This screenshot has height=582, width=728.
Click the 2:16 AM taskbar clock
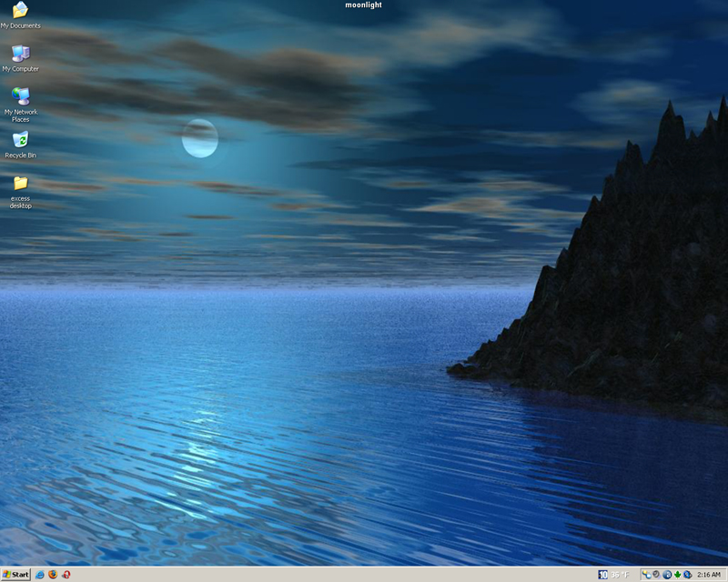[x=708, y=575]
